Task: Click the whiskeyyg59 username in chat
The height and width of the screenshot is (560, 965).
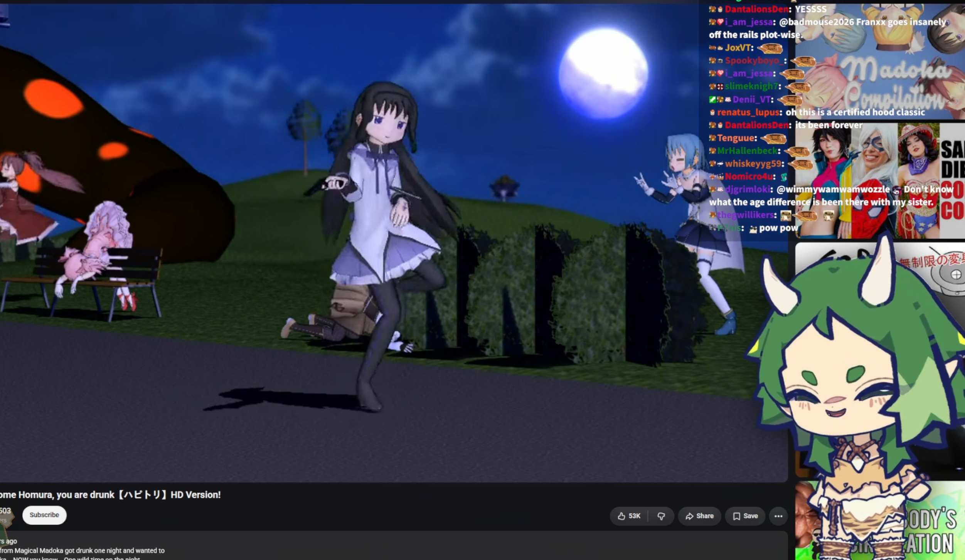Action: tap(753, 164)
